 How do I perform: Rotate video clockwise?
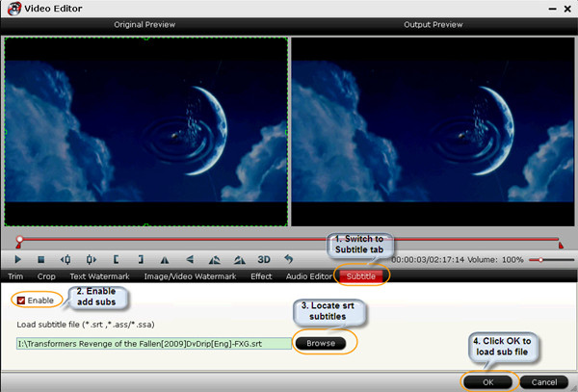click(240, 260)
